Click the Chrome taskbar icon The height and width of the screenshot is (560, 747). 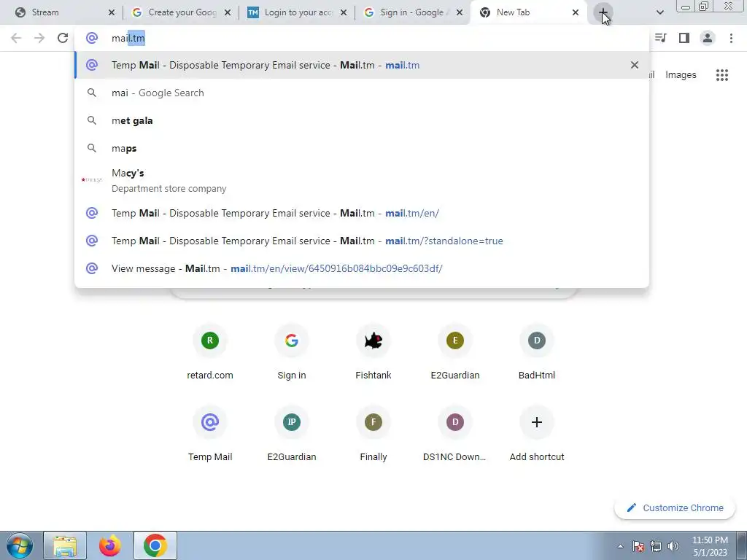[155, 545]
